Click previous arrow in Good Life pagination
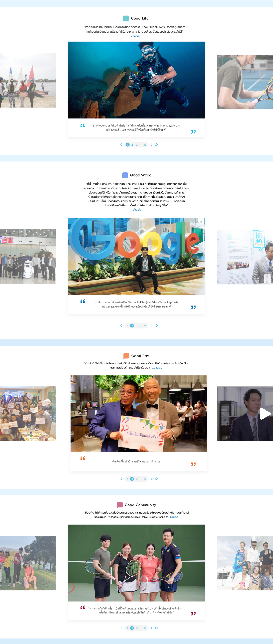This screenshot has height=644, width=273. click(121, 145)
